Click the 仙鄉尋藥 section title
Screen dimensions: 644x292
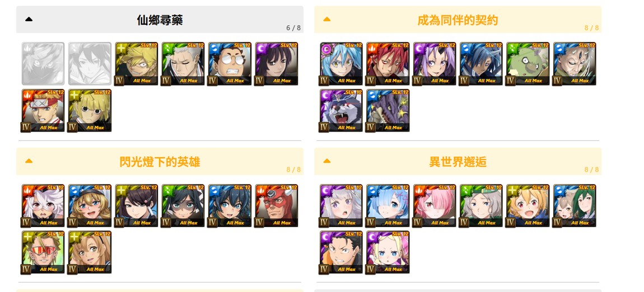(160, 20)
